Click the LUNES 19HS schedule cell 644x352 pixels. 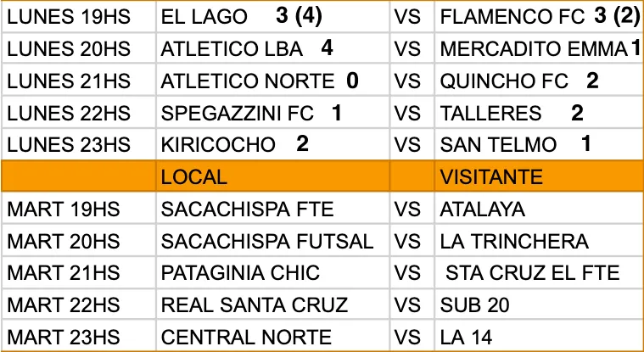[x=78, y=16]
